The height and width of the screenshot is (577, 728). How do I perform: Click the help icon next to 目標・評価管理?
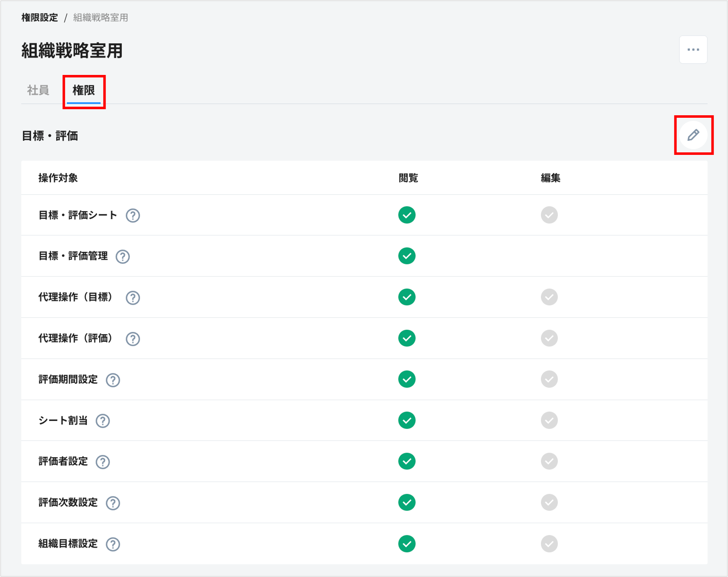click(x=122, y=256)
